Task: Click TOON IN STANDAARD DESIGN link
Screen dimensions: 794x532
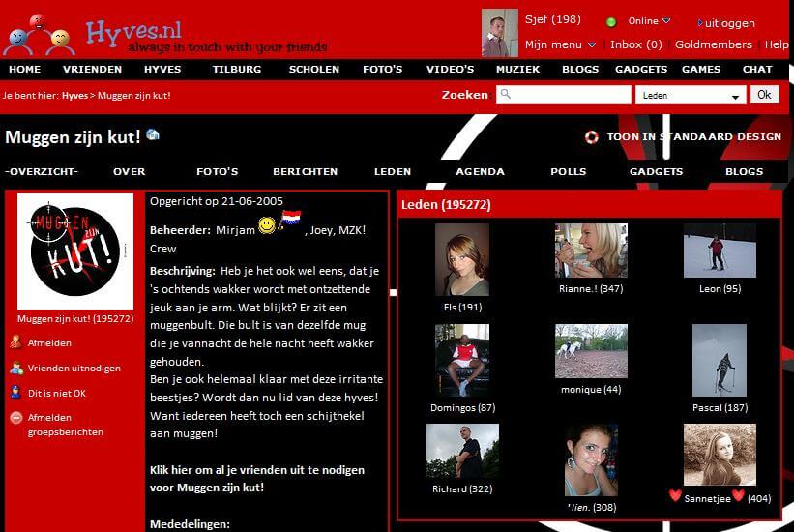Action: tap(693, 136)
